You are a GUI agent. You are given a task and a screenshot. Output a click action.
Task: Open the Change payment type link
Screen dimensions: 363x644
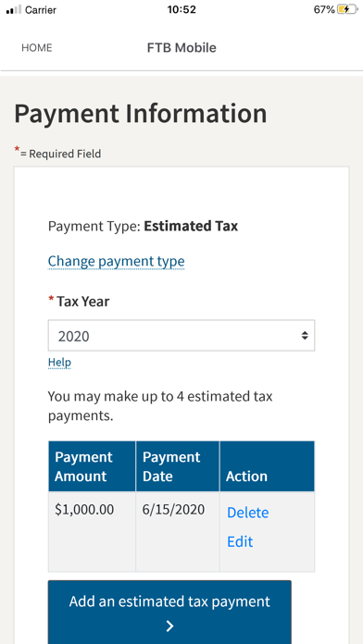point(117,261)
